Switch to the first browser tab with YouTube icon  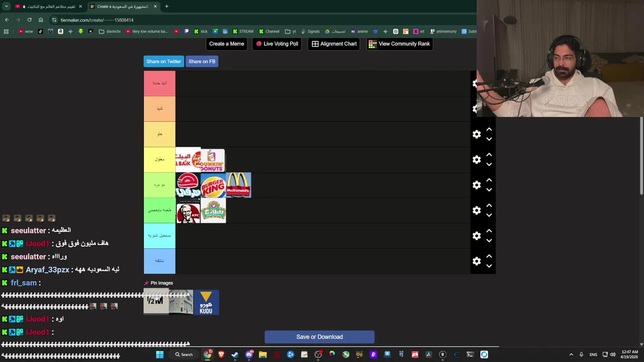coord(48,7)
